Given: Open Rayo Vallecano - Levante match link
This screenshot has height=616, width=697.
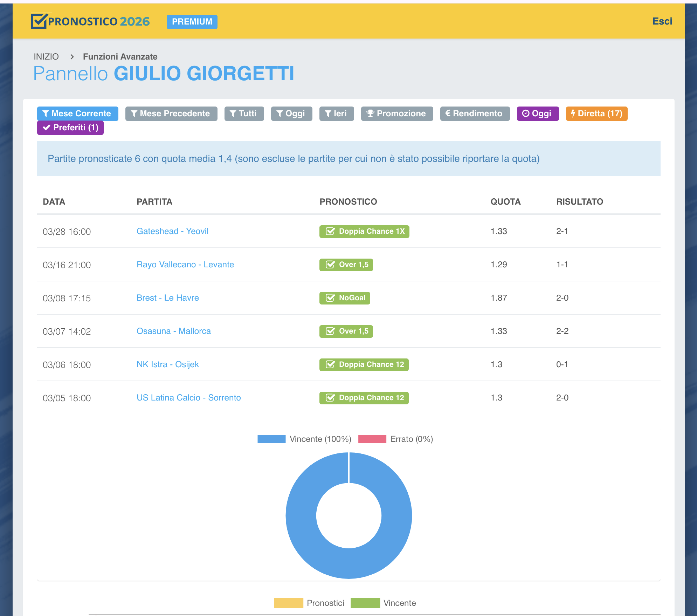Looking at the screenshot, I should pyautogui.click(x=185, y=265).
